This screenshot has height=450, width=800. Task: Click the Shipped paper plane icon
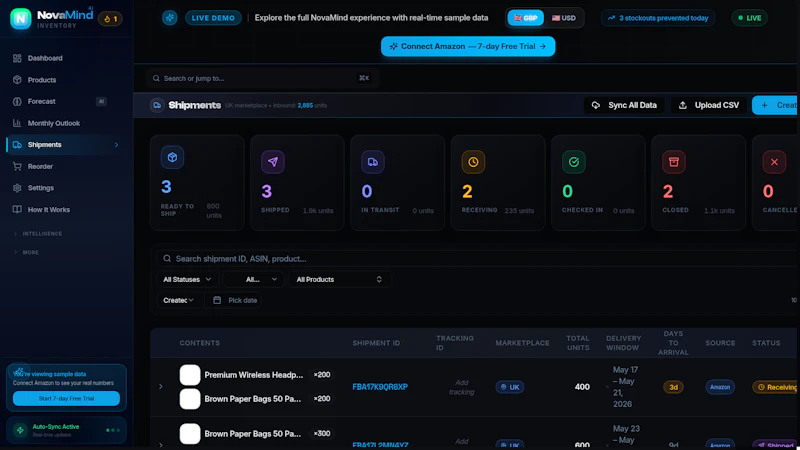[x=273, y=162]
